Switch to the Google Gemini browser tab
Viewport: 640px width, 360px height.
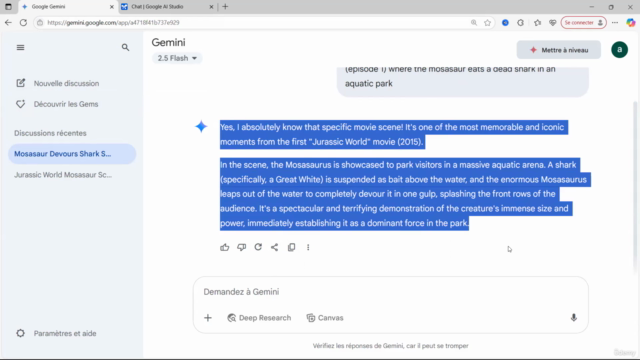point(68,7)
